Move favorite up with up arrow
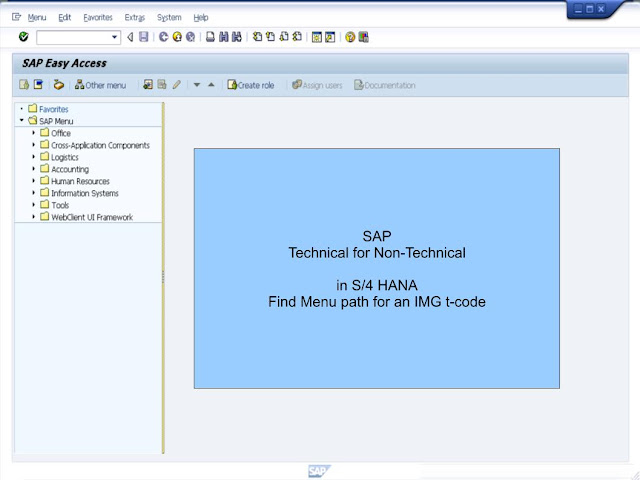The image size is (640, 480). 211,84
